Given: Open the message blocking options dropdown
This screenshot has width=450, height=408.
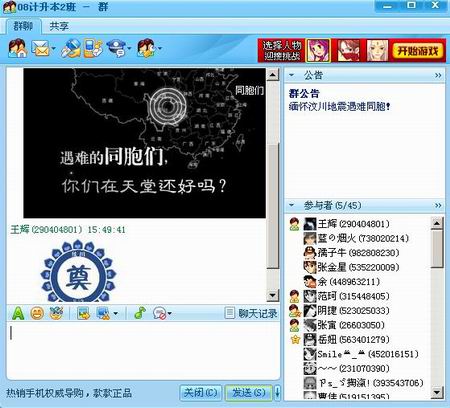Looking at the screenshot, I should pos(162,313).
